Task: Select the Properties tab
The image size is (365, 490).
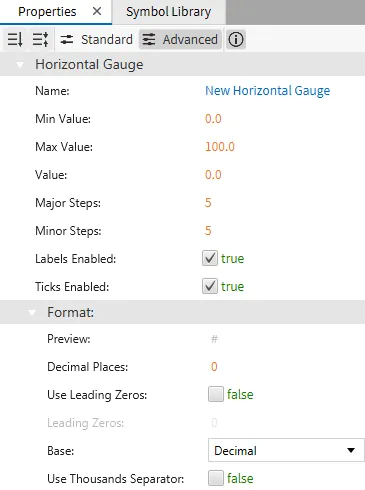Action: pyautogui.click(x=47, y=12)
